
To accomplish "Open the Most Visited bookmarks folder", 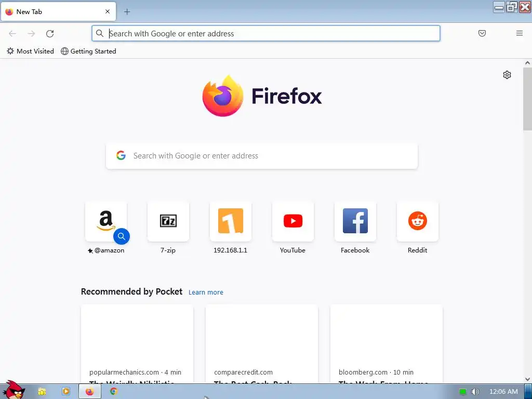I will coord(30,51).
